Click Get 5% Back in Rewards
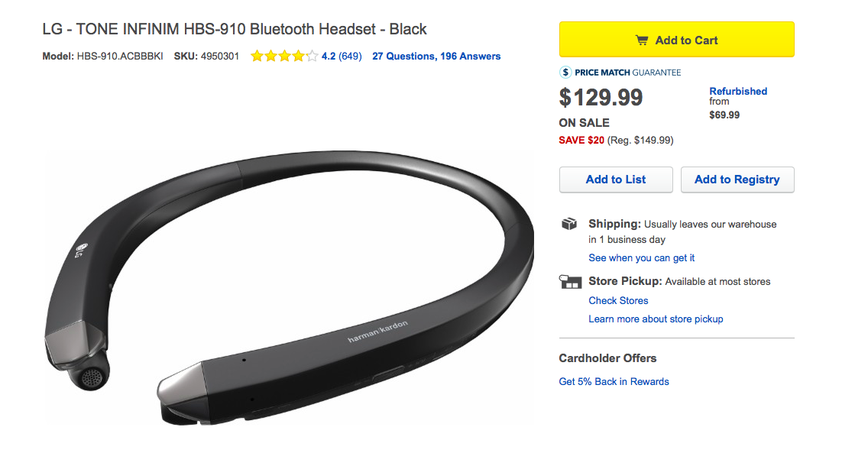868x453 pixels. pos(614,382)
